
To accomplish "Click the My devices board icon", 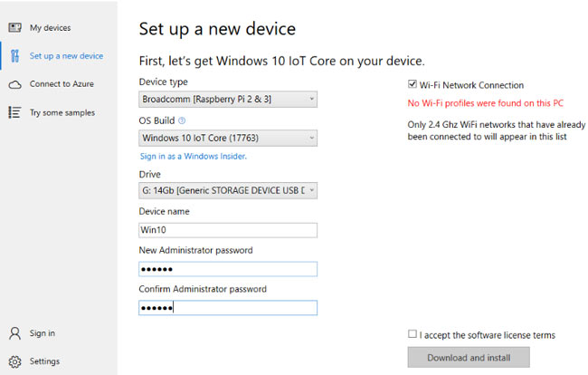I will click(15, 27).
